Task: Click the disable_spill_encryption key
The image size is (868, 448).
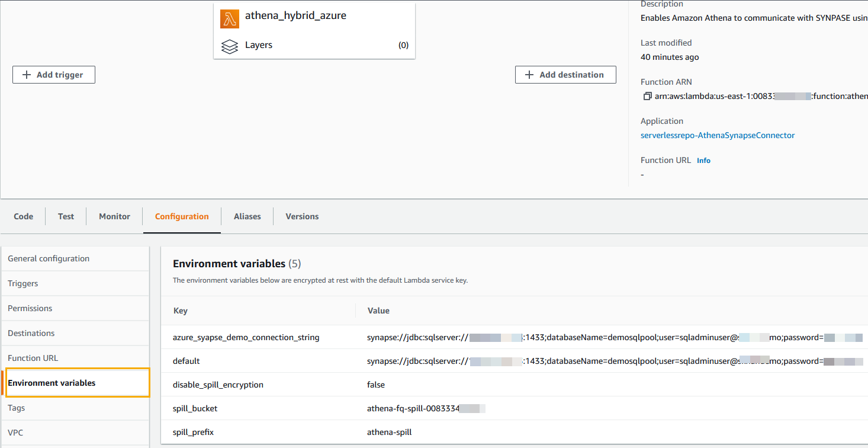Action: [x=218, y=385]
